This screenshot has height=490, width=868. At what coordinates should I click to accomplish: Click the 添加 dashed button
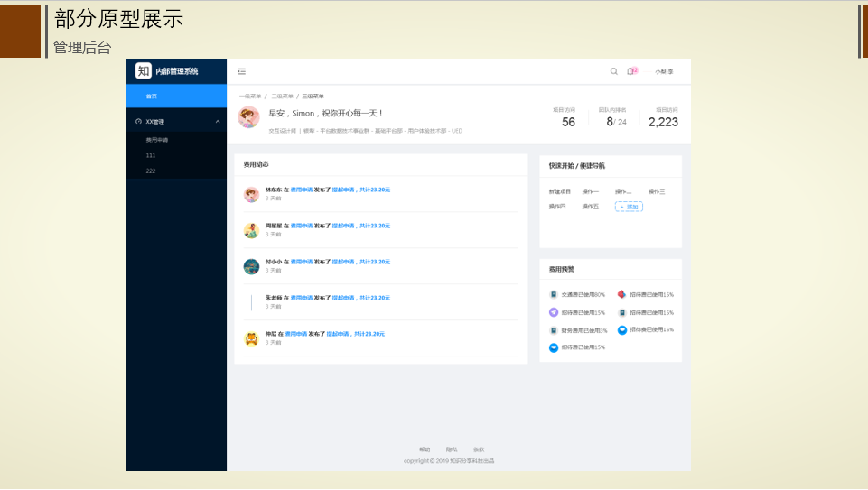[x=629, y=207]
